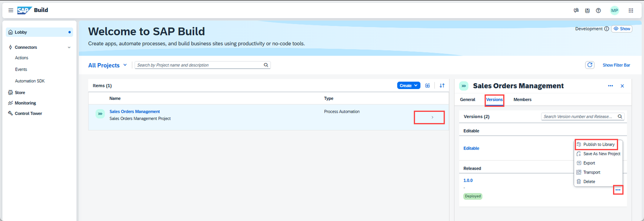Select Save As New Project from the menu
644x221 pixels.
pos(598,154)
